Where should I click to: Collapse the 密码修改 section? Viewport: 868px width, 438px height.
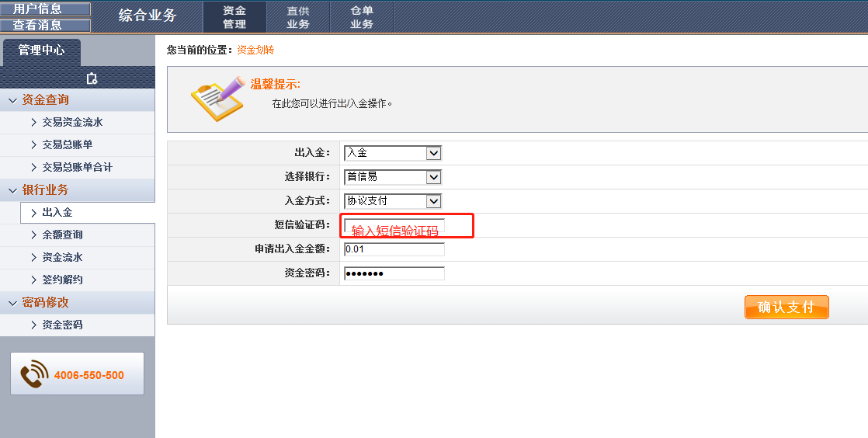coord(78,302)
